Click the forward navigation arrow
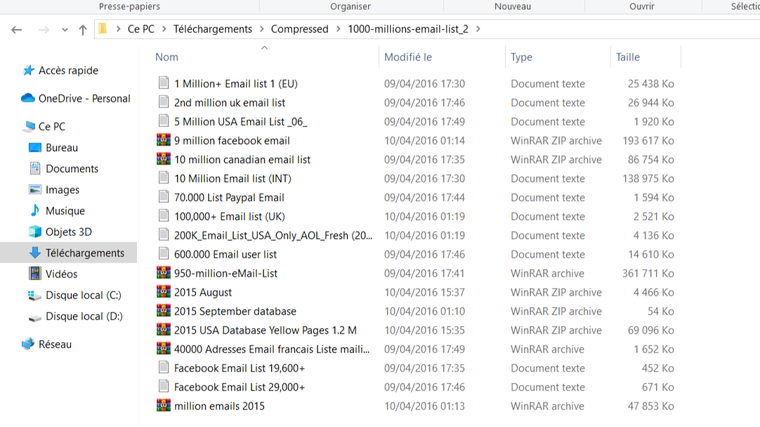This screenshot has height=427, width=760. pos(44,30)
